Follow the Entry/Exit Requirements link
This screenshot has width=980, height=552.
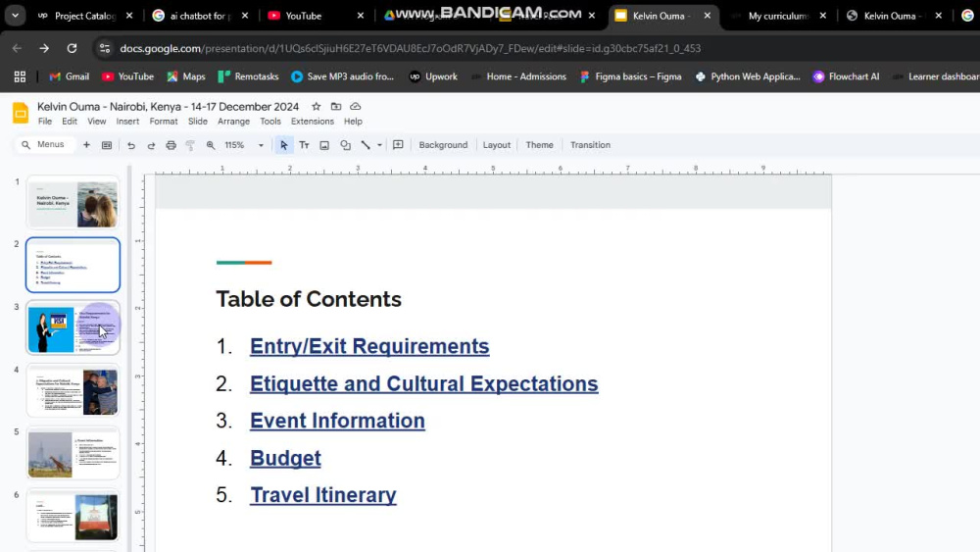coord(369,346)
